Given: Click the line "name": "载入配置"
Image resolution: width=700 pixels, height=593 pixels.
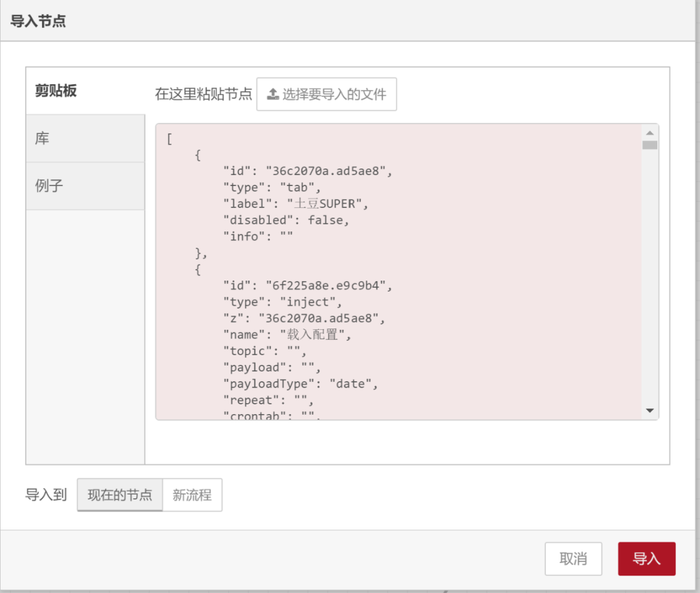Looking at the screenshot, I should pyautogui.click(x=287, y=334).
